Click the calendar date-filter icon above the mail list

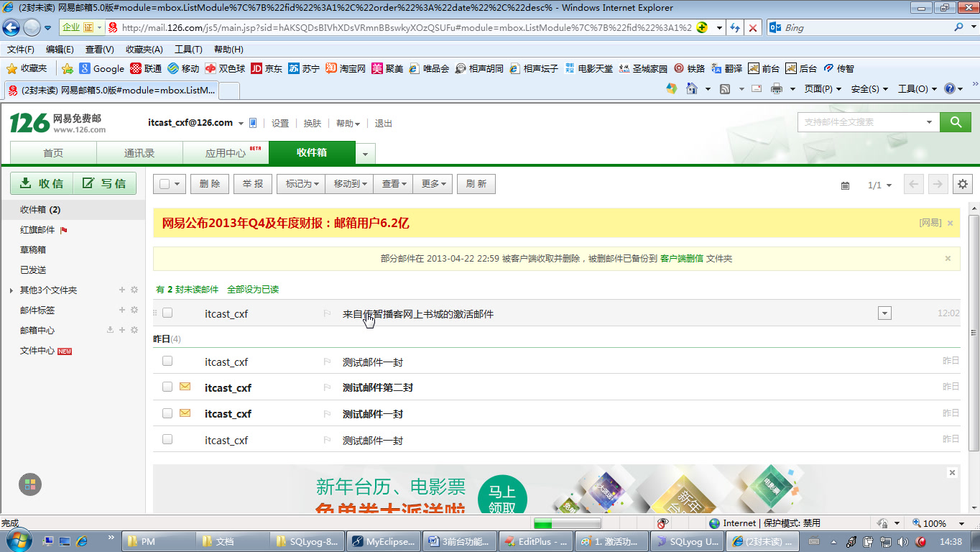click(x=846, y=185)
